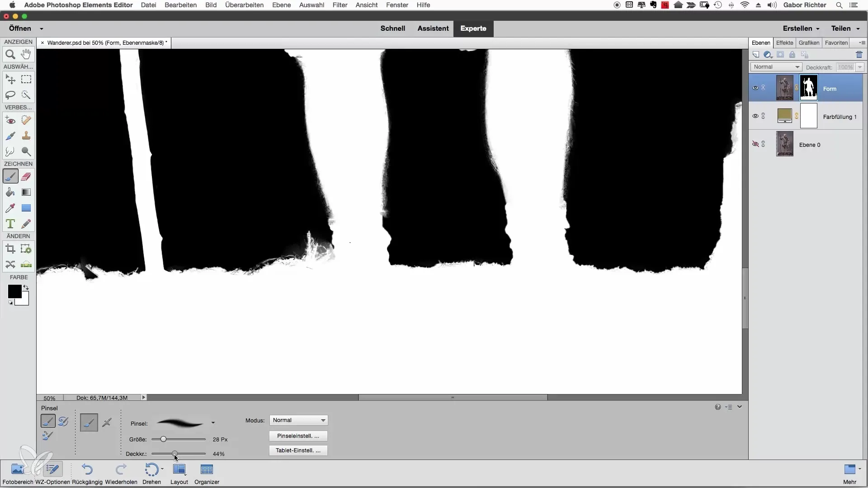Open Tablet-Einstell. settings
868x488 pixels.
tap(298, 450)
